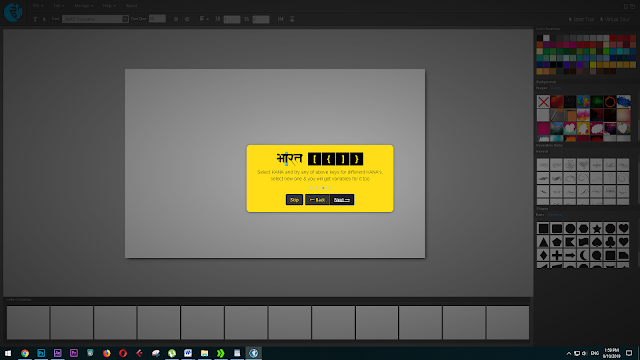The image size is (640, 360).
Task: Open the File menu
Action: tap(38, 6)
